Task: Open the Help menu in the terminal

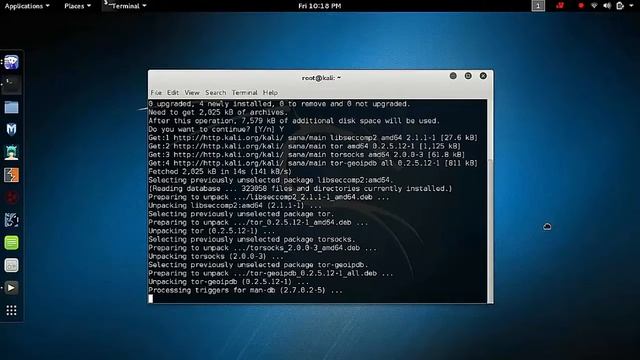Action: pyautogui.click(x=270, y=93)
